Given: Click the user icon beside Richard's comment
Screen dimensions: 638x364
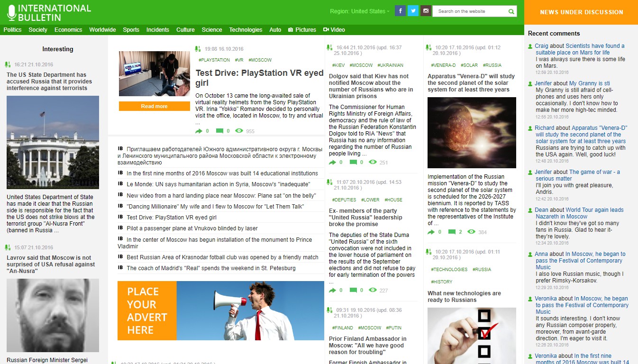Looking at the screenshot, I should [x=530, y=128].
